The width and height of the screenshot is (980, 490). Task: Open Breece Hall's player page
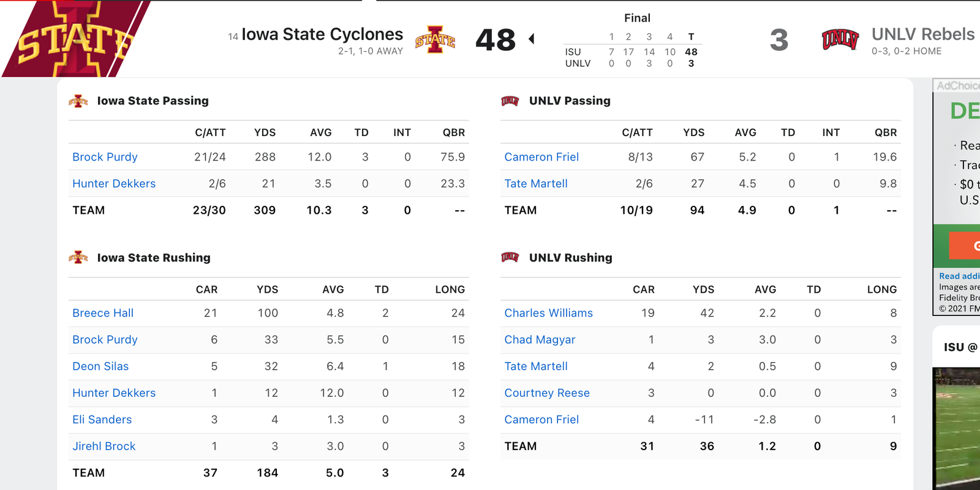(103, 313)
